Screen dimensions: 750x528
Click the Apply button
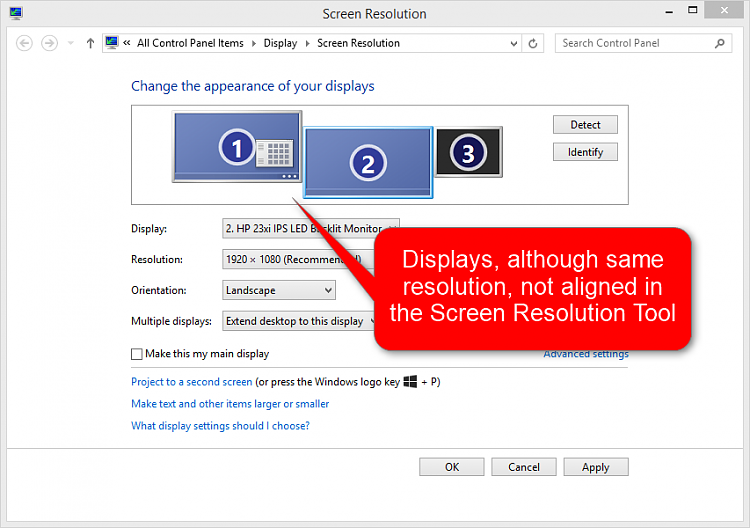point(596,467)
